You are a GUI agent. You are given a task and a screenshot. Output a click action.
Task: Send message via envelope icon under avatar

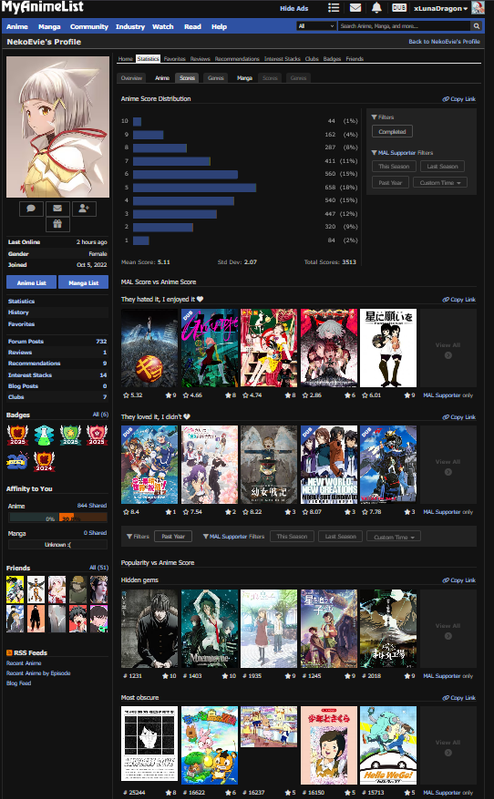58,209
